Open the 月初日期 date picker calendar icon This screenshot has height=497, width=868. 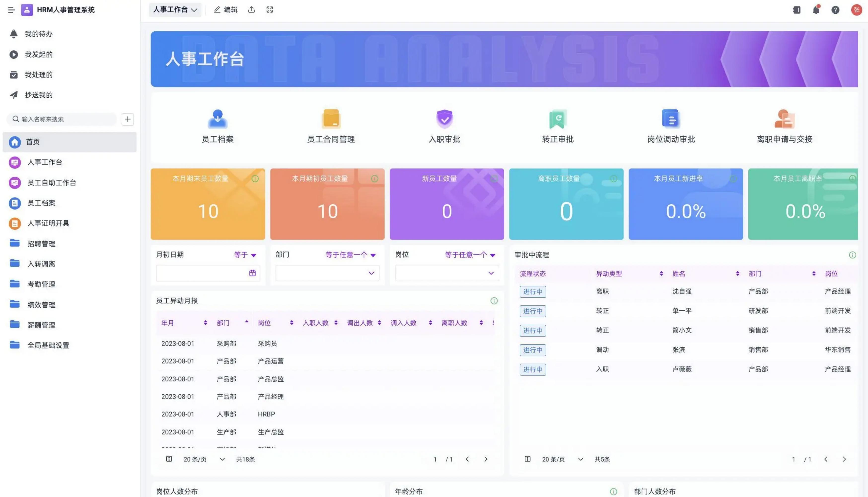253,273
